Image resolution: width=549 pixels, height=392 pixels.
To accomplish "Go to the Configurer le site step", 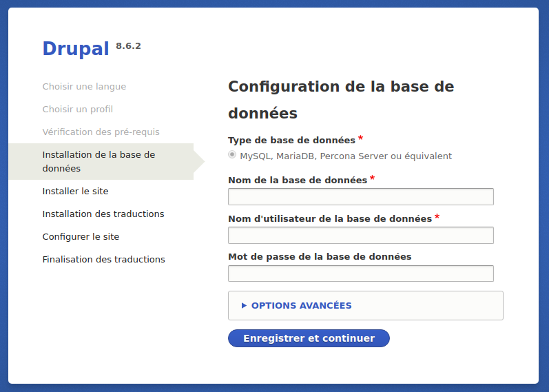I will point(81,236).
